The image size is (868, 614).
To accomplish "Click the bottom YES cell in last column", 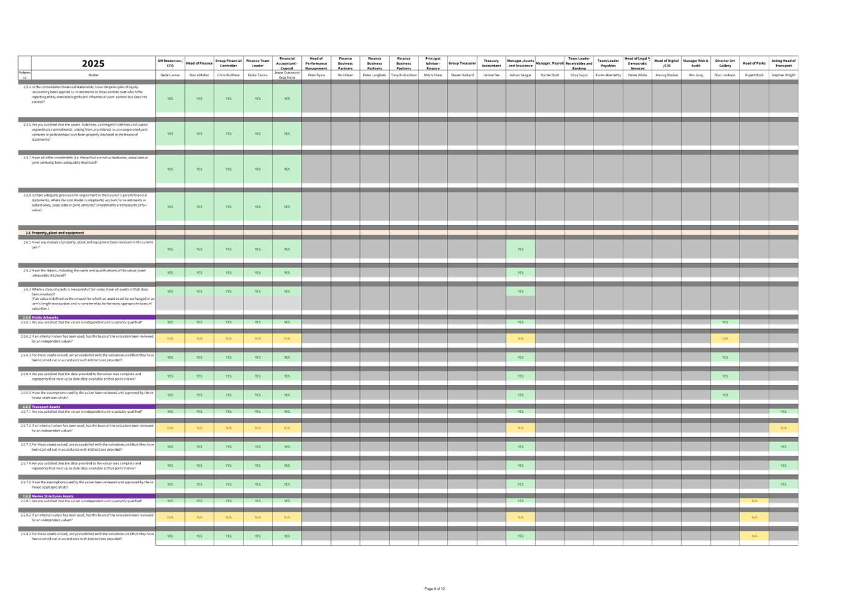I will 784,484.
